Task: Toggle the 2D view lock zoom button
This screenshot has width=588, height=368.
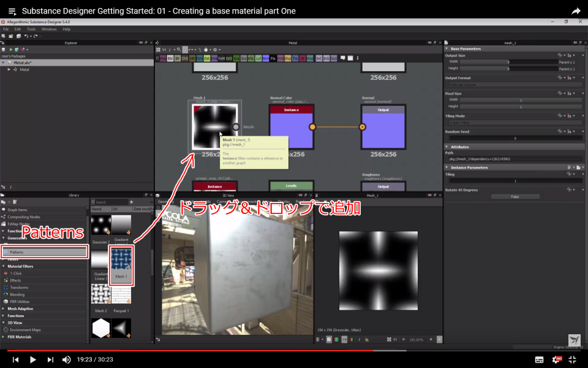Action: tap(439, 339)
